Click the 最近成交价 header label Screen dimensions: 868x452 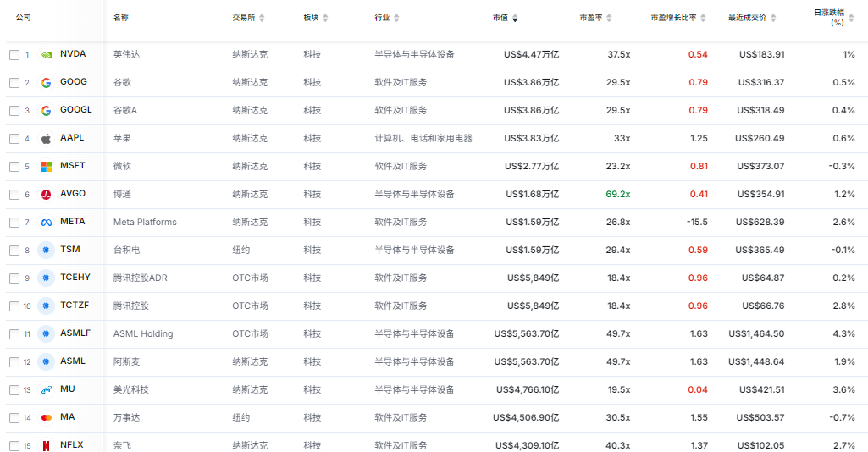[747, 18]
